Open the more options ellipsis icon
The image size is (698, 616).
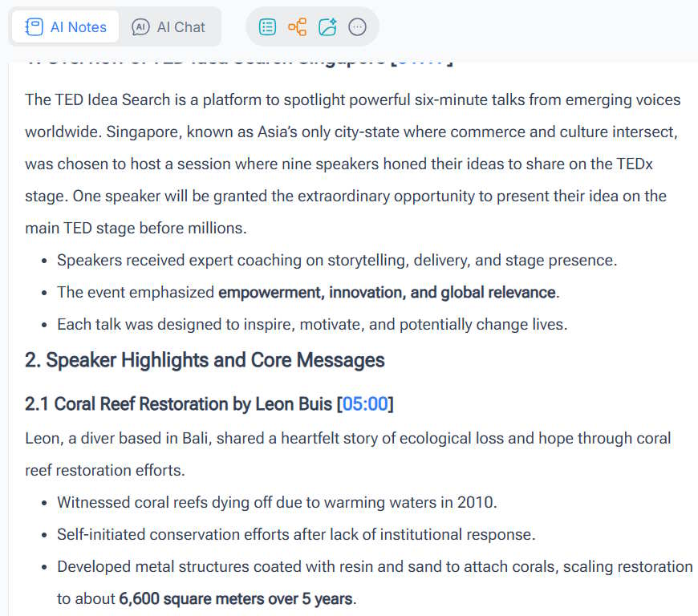(358, 27)
